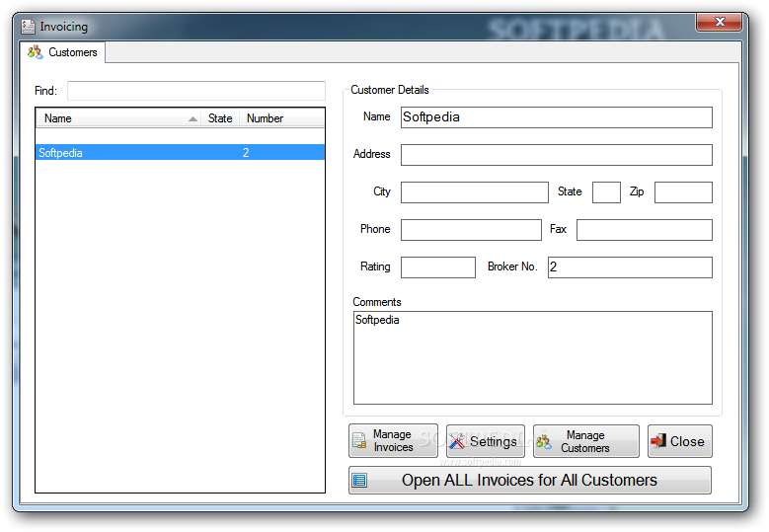
Task: Click the Broker No. label
Action: coord(512,266)
